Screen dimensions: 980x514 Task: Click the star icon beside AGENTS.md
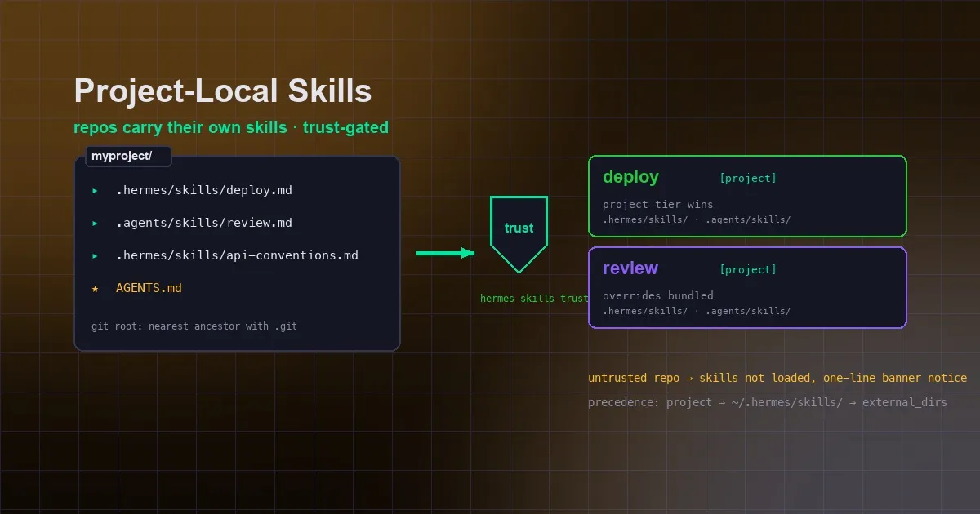[96, 288]
